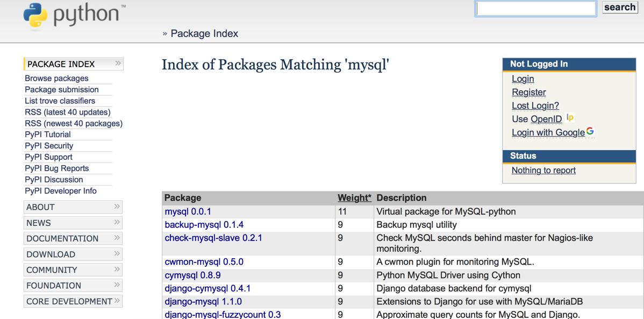Expand the DOWNLOAD section arrow
Image resolution: width=644 pixels, height=319 pixels.
(x=118, y=253)
